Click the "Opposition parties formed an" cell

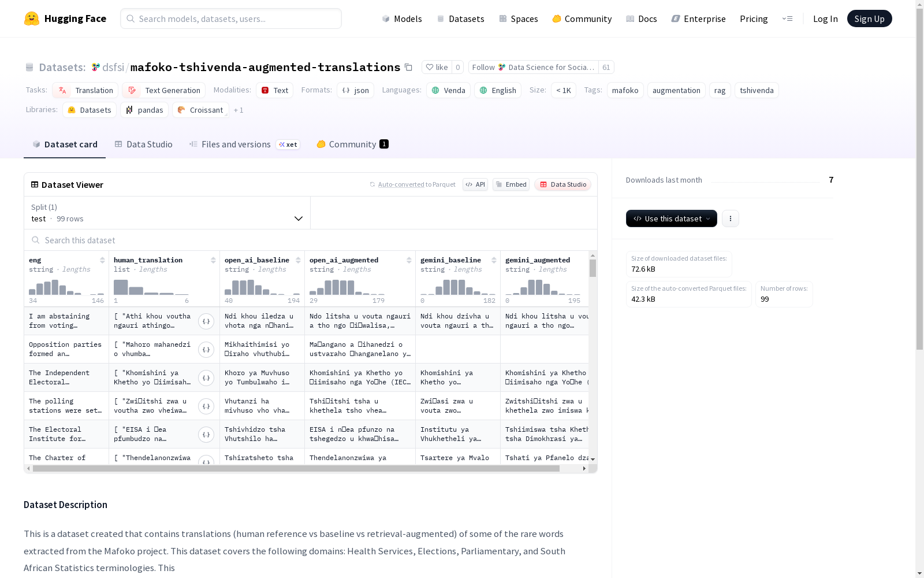66,349
